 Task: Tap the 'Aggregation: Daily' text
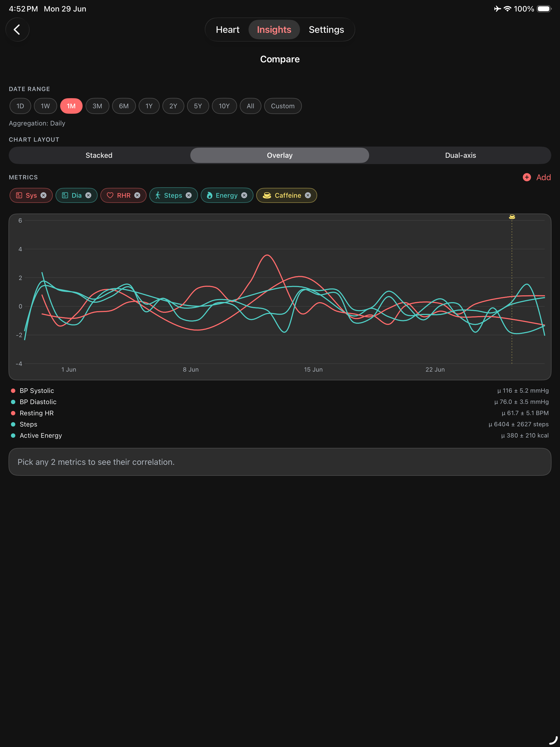37,123
